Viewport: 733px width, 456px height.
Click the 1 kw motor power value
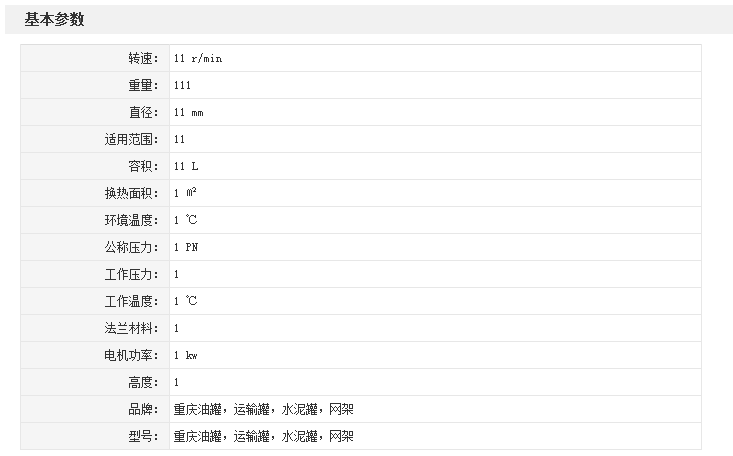185,355
